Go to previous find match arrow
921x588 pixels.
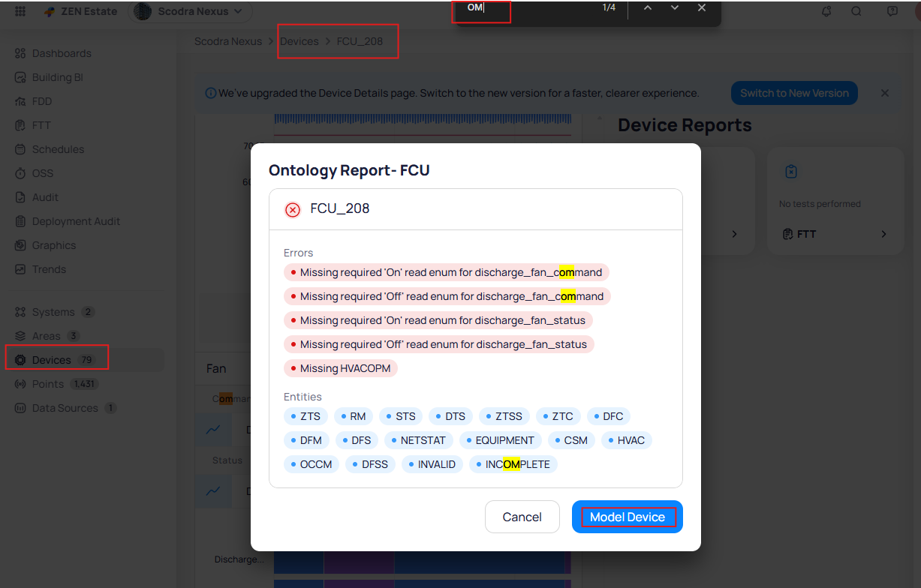[x=648, y=7]
